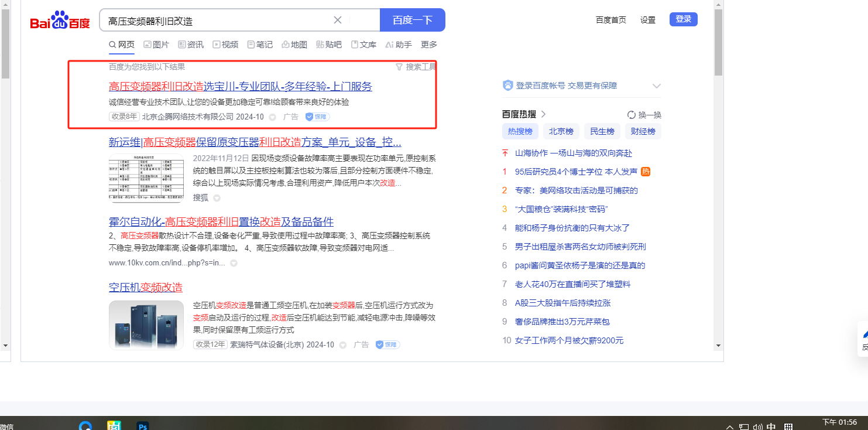Show hidden system tray icons
The height and width of the screenshot is (430, 868).
pos(730,427)
